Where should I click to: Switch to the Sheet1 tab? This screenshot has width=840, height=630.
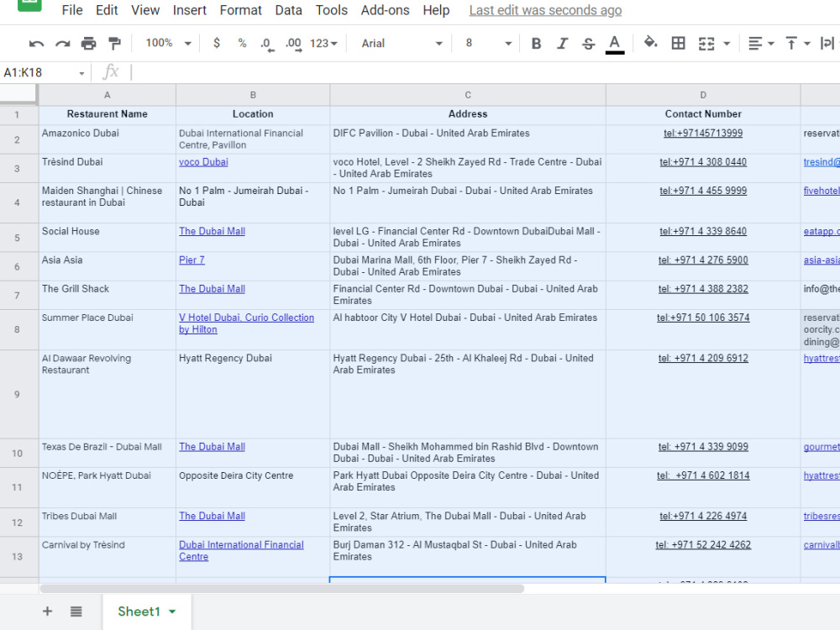click(x=146, y=612)
